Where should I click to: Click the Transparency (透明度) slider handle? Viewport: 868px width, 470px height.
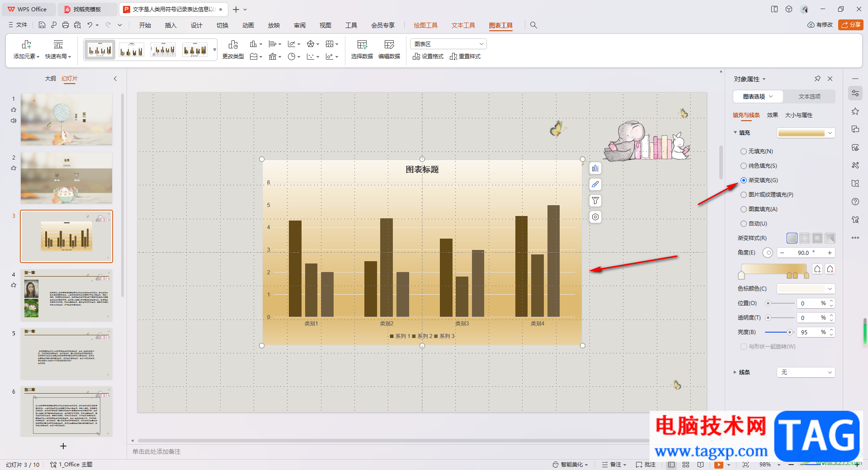(768, 318)
